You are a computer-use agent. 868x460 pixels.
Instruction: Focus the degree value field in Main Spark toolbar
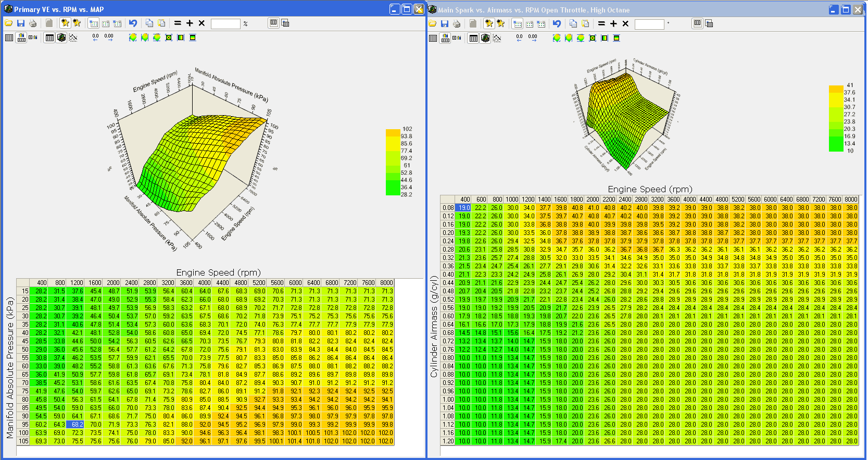pos(649,24)
